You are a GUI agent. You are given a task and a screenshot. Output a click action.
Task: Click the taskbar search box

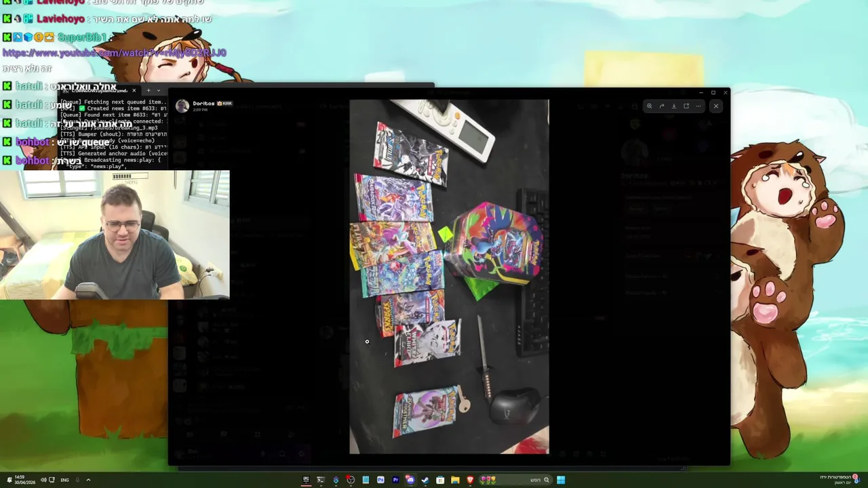tap(515, 480)
